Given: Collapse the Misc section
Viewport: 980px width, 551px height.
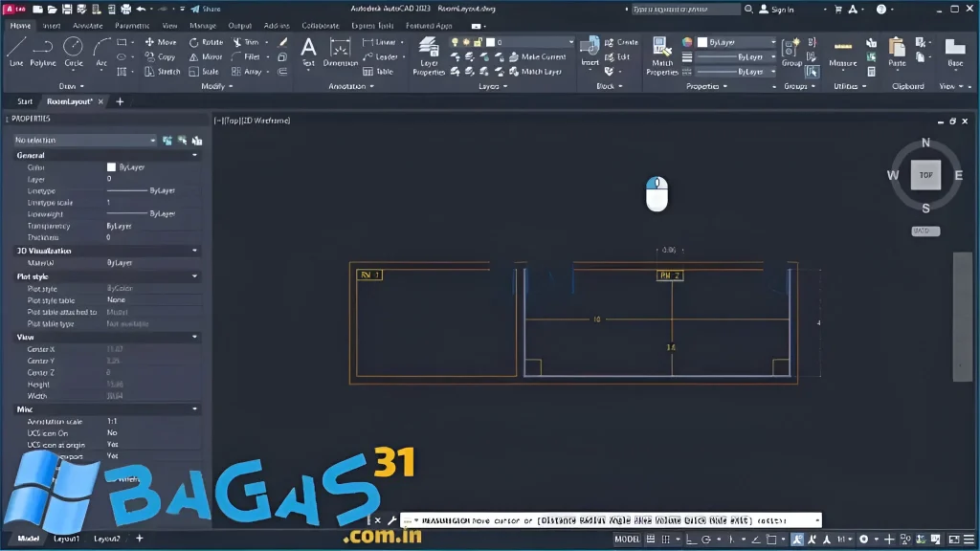Looking at the screenshot, I should (x=194, y=409).
